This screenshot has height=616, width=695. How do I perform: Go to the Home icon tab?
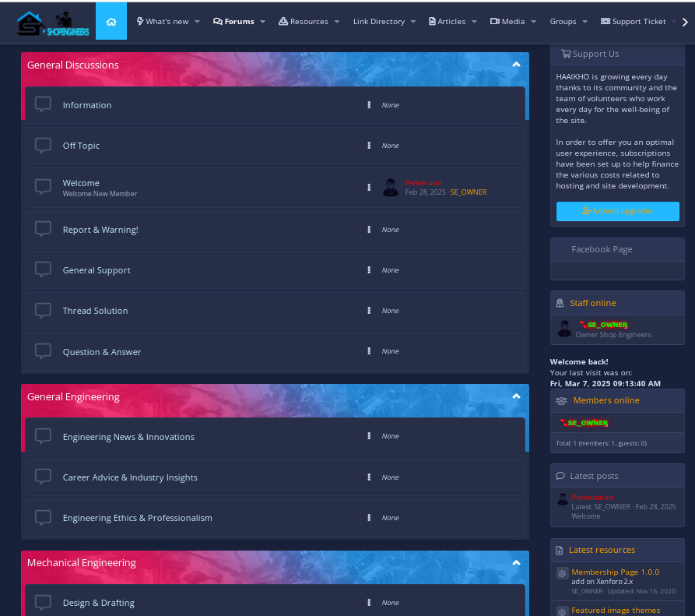(111, 21)
